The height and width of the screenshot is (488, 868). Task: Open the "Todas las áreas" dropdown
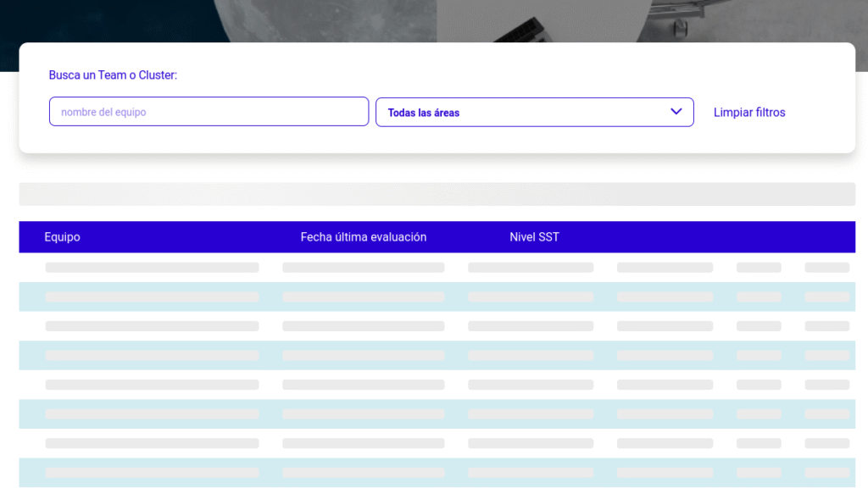pos(526,112)
